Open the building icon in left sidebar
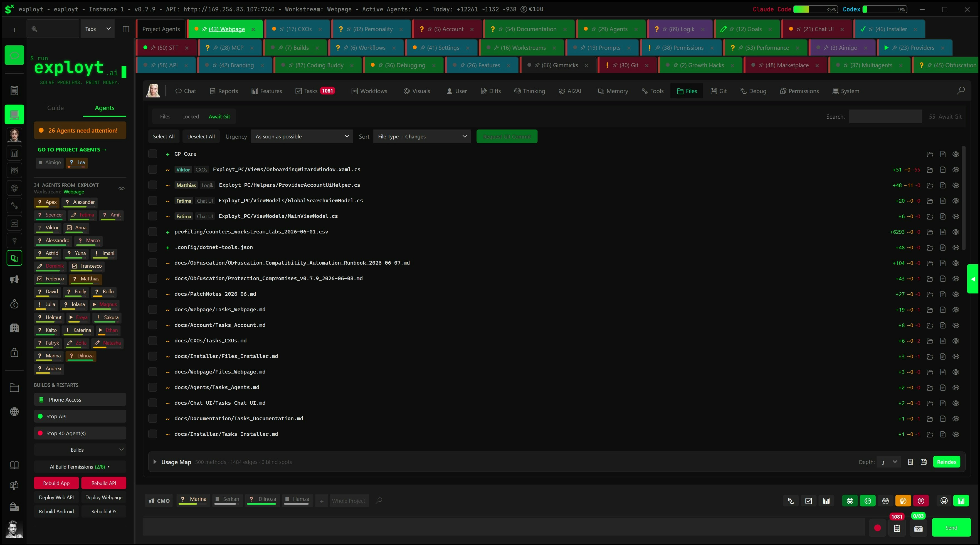Viewport: 980px width, 545px height. (14, 328)
